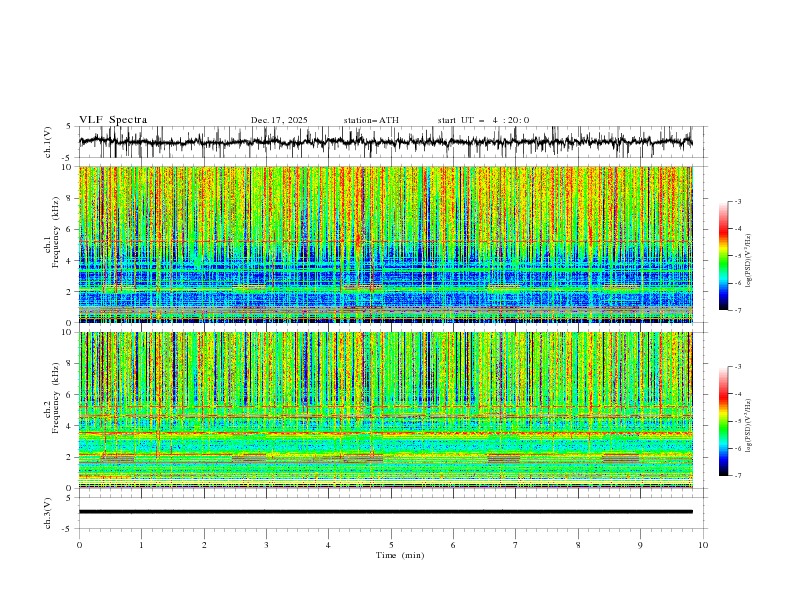Click the "ch.1(V)" waveform axis label
Viewport: 792px width, 612px height.
click(48, 142)
